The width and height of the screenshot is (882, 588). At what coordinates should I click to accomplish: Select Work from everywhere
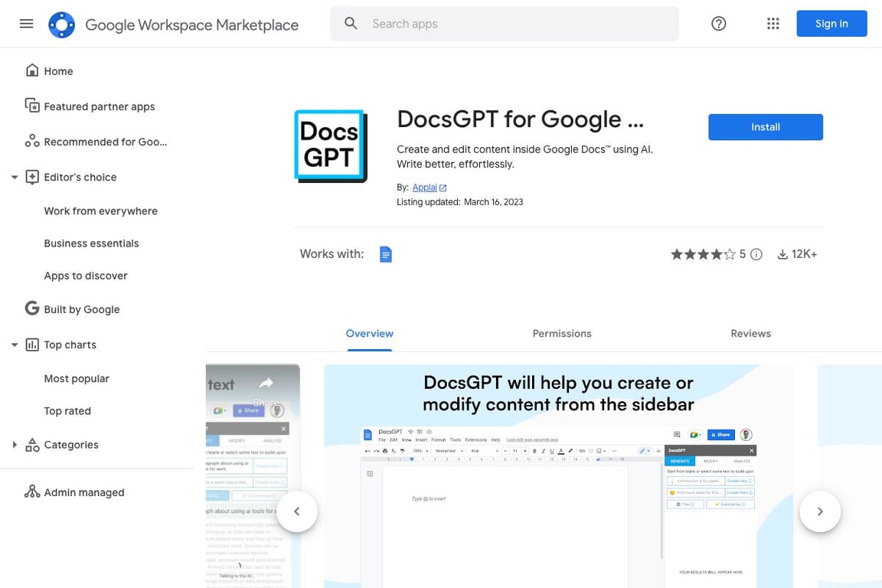[x=101, y=211]
